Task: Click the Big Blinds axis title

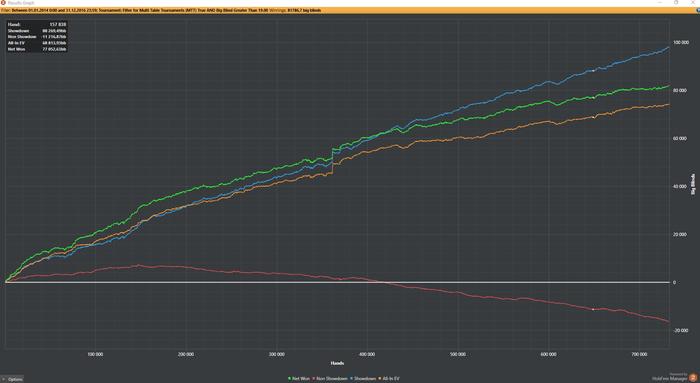Action: (x=693, y=184)
